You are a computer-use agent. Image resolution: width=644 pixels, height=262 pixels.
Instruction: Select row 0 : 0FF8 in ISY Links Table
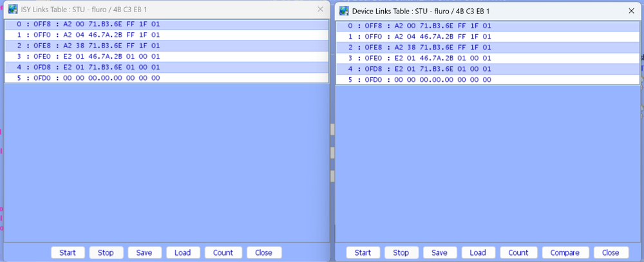coord(166,24)
